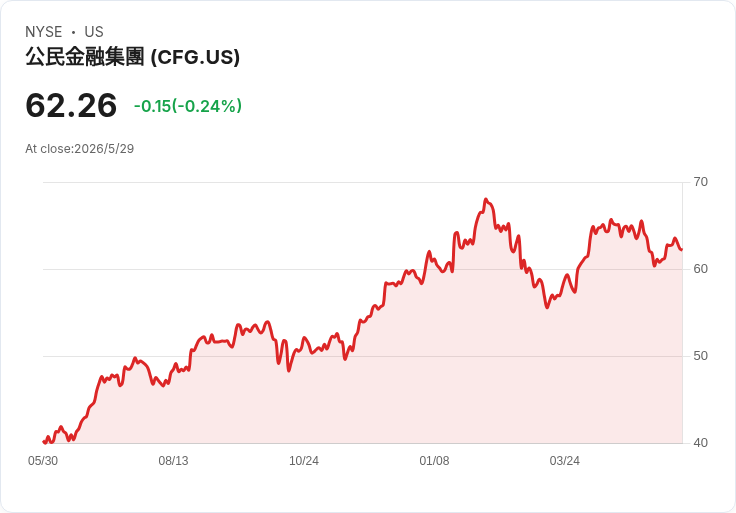The width and height of the screenshot is (736, 513).
Task: Click the 40 price axis label
Action: (700, 443)
